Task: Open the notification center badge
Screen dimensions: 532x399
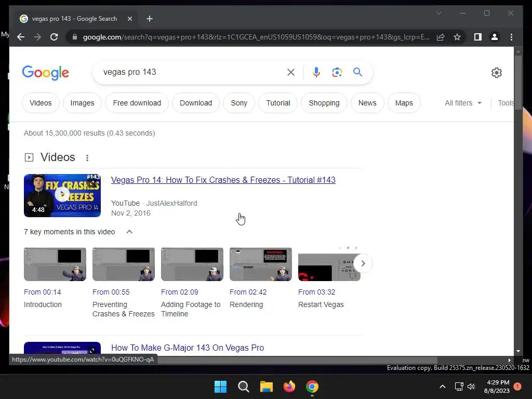Action: (517, 387)
